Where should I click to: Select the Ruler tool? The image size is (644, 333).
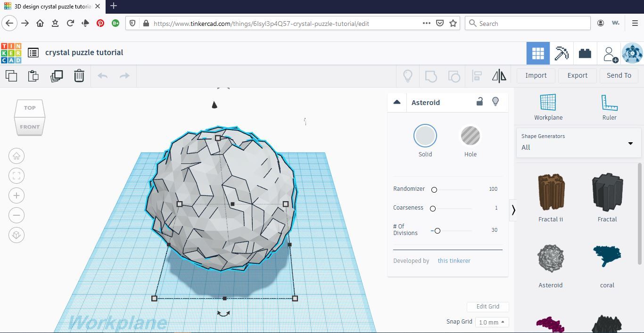609,107
